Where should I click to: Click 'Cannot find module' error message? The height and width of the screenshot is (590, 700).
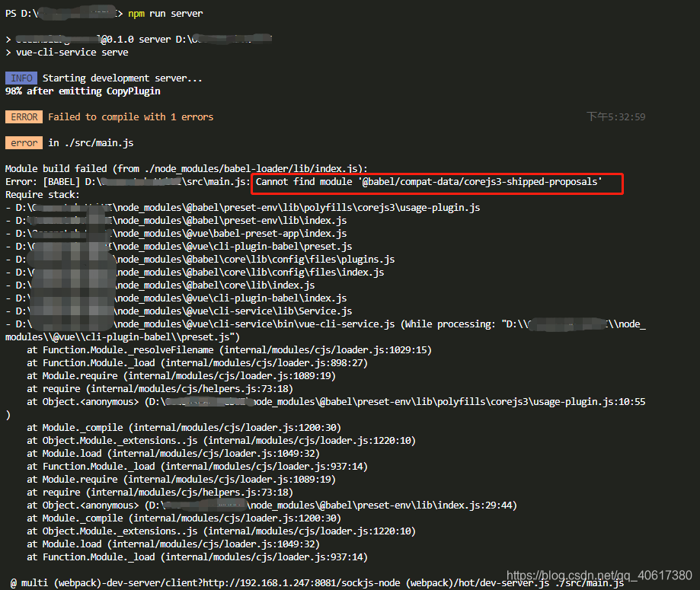point(429,182)
